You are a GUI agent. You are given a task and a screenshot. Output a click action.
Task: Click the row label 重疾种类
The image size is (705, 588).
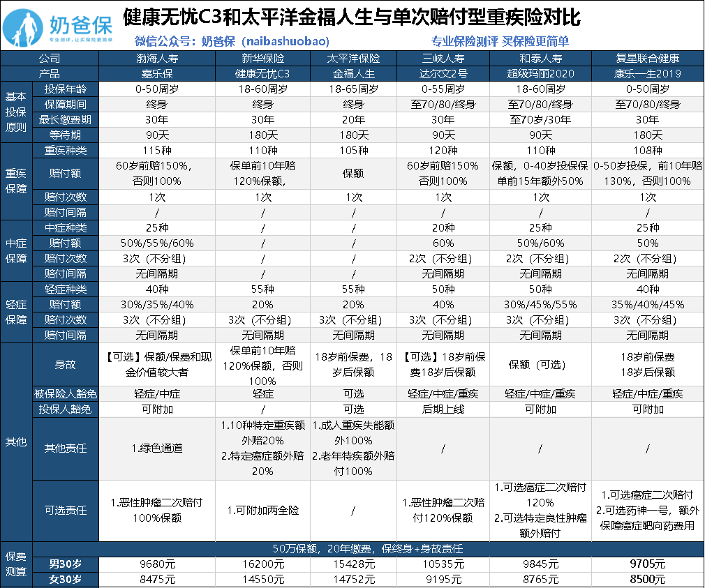(x=65, y=151)
